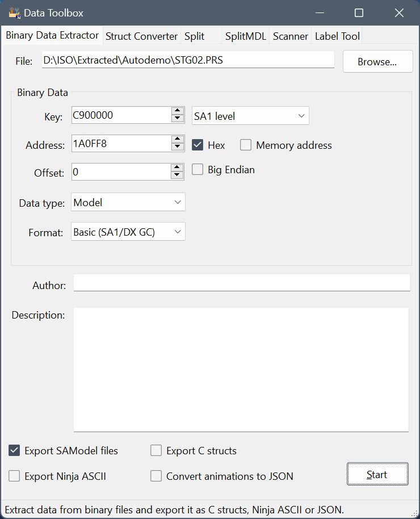Click into the Key value field
The width and height of the screenshot is (420, 519).
click(121, 115)
